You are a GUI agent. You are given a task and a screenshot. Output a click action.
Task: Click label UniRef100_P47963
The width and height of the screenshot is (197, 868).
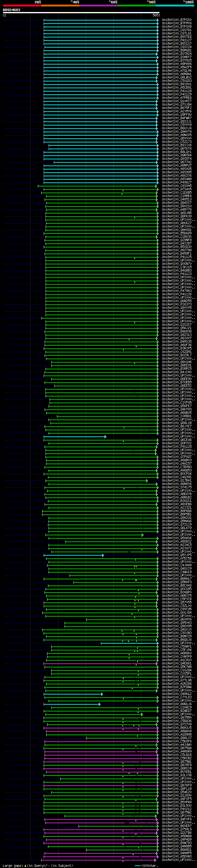(x=177, y=291)
